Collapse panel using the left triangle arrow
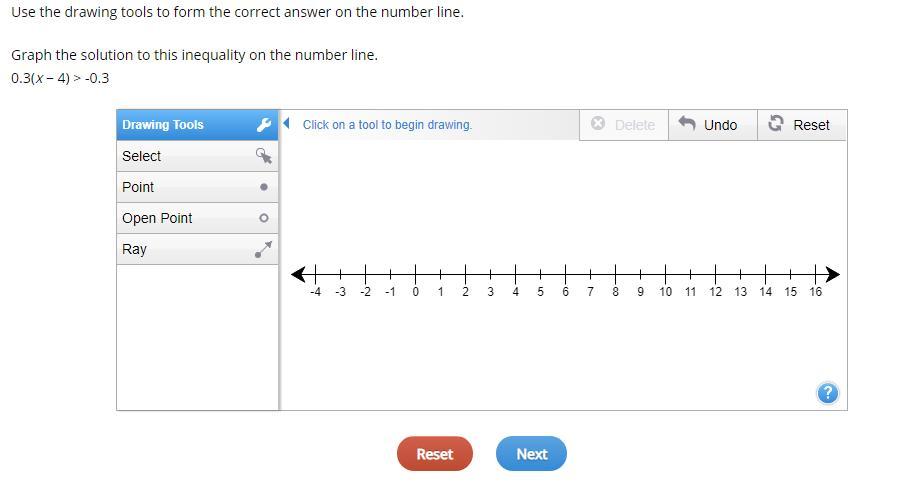The image size is (920, 483). pyautogui.click(x=287, y=124)
